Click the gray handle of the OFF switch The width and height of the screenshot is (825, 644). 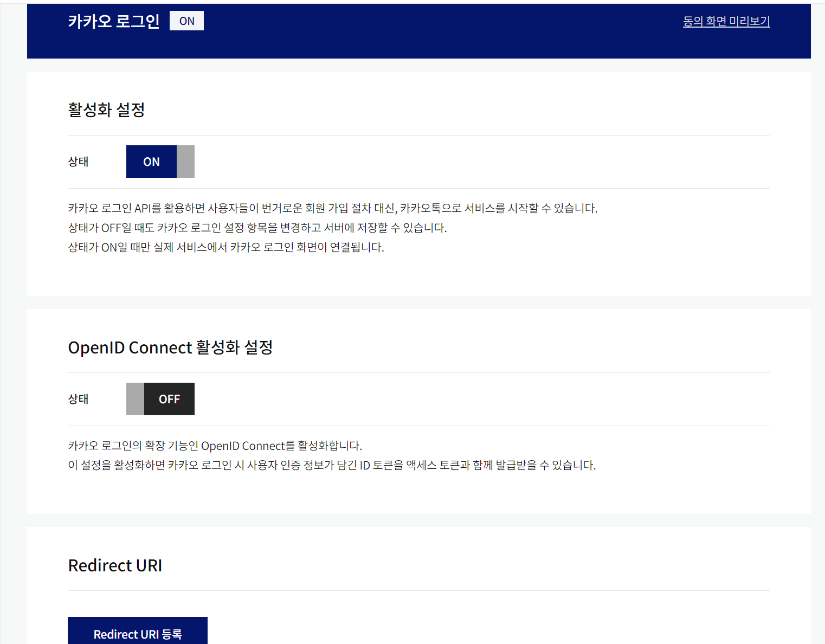(x=135, y=399)
